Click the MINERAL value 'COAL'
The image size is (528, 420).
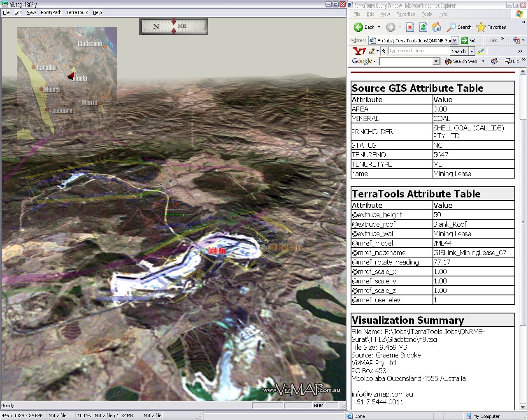point(442,118)
